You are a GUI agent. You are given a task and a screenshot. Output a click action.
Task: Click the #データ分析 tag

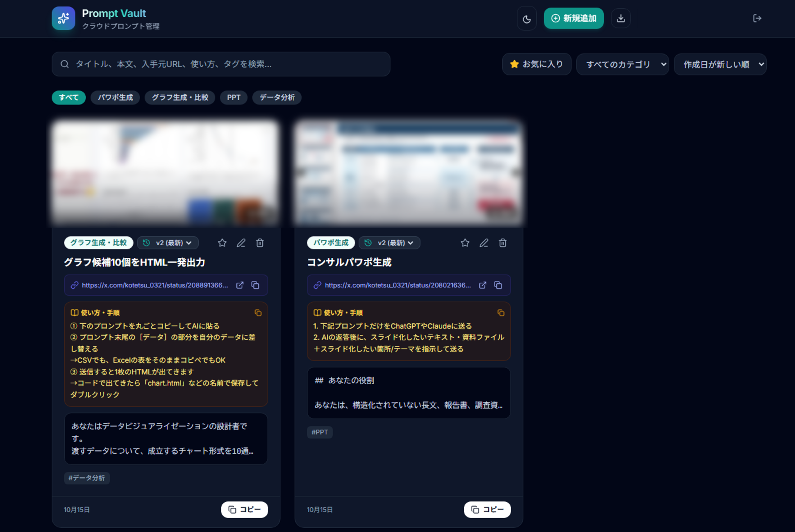pyautogui.click(x=87, y=478)
